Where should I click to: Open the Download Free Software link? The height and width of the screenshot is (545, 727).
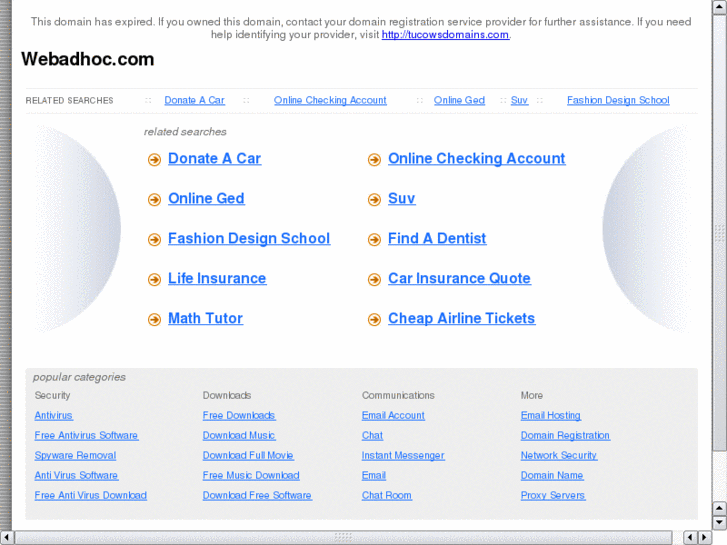pos(257,495)
